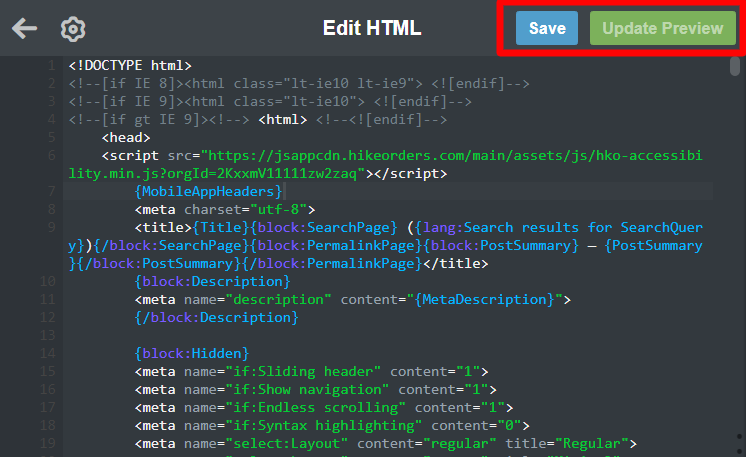Click the {/block:Description} closing tag
The width and height of the screenshot is (746, 457).
pos(216,318)
